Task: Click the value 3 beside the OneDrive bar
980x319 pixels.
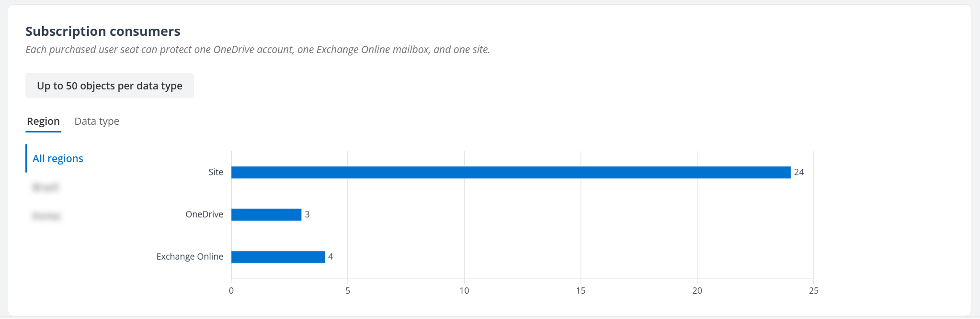Action: coord(307,215)
